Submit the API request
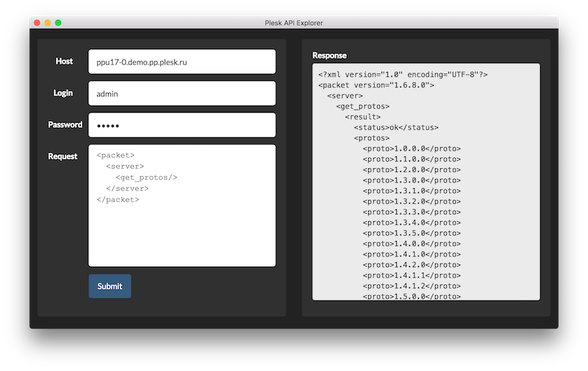 (110, 287)
